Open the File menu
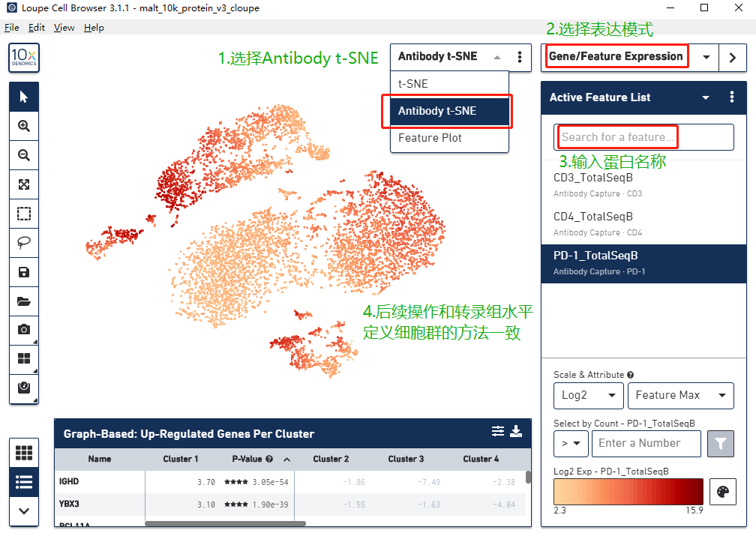 click(11, 28)
